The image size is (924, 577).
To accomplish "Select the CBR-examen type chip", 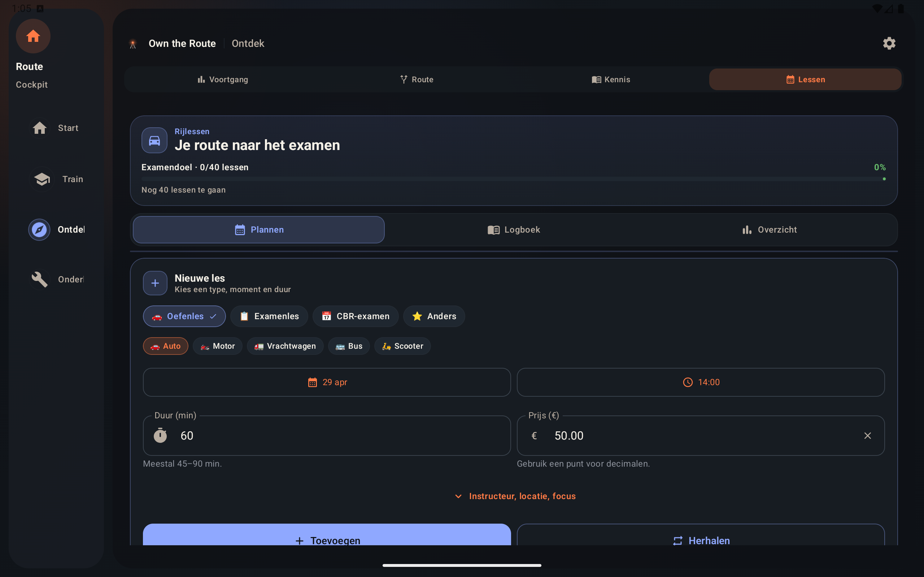I will (x=356, y=316).
